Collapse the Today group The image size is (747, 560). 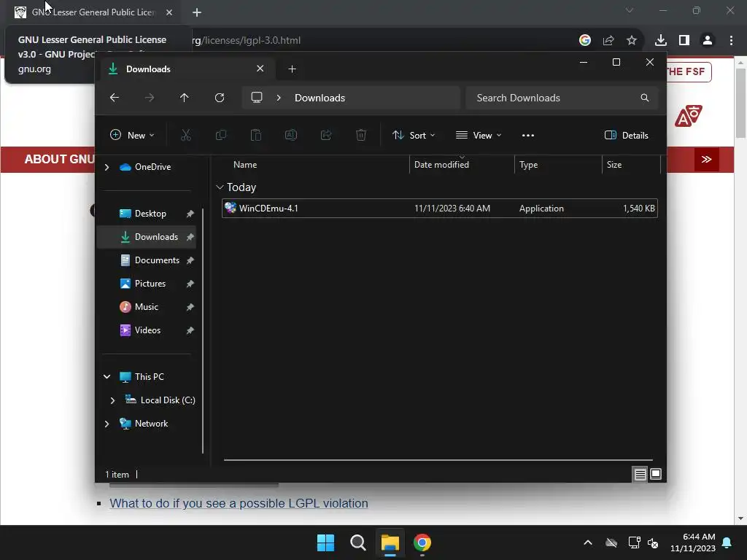pos(220,187)
